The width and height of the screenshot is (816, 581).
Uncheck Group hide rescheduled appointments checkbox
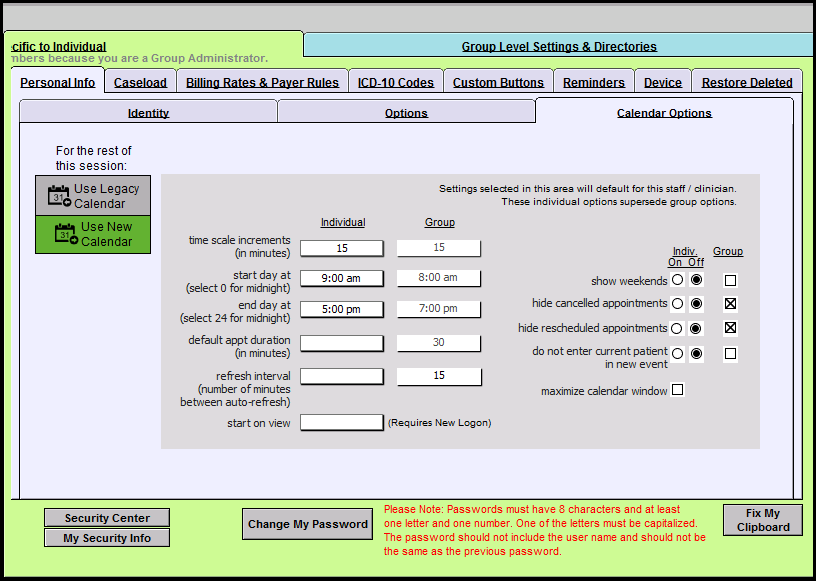(x=730, y=328)
